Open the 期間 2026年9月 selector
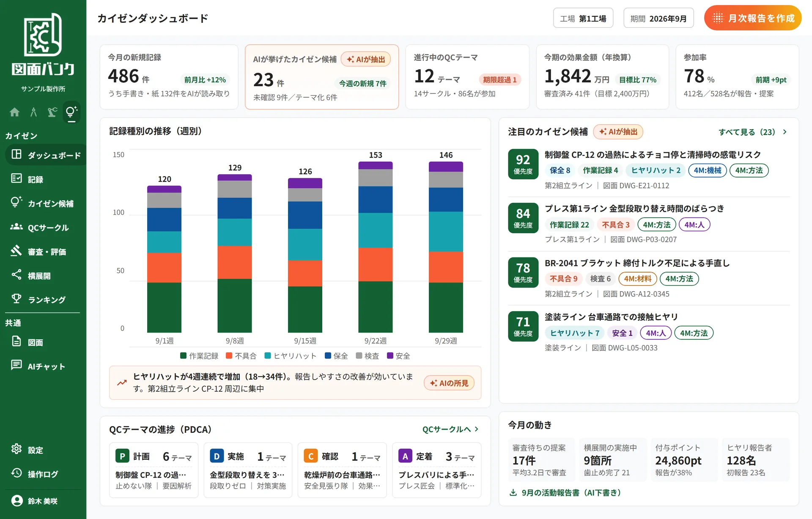The height and width of the screenshot is (519, 812). 658,18
